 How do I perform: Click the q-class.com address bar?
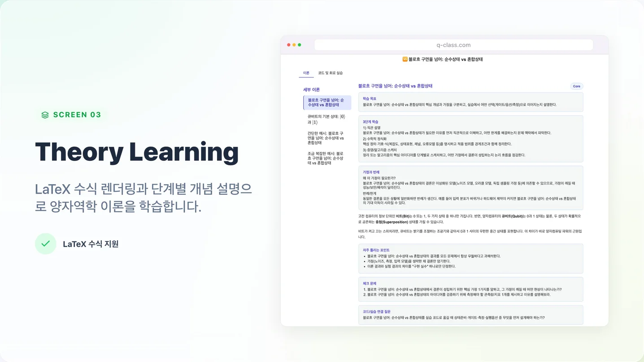[454, 45]
